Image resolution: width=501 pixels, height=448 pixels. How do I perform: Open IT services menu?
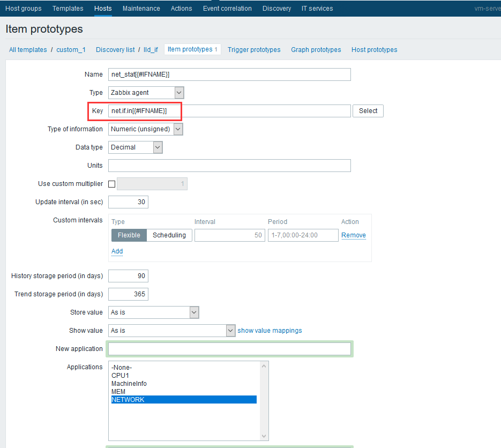click(x=317, y=9)
